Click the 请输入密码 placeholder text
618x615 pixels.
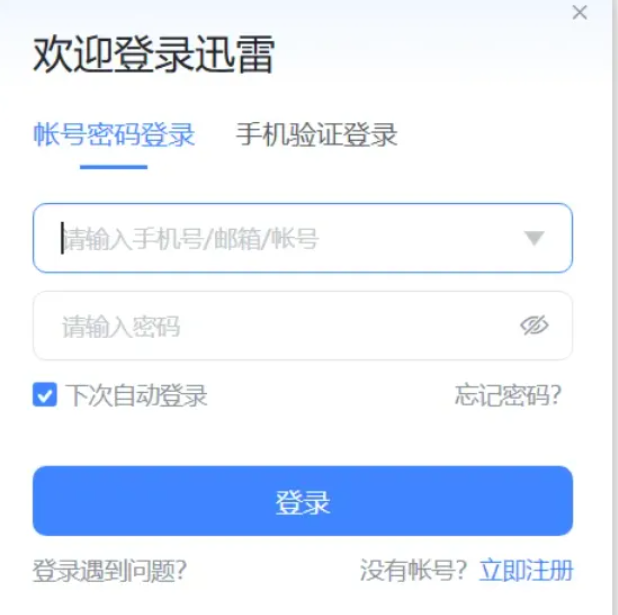tap(121, 327)
